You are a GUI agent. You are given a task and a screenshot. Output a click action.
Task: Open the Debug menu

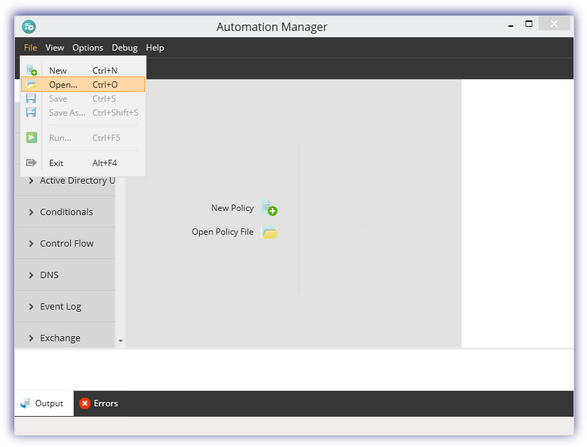click(124, 48)
